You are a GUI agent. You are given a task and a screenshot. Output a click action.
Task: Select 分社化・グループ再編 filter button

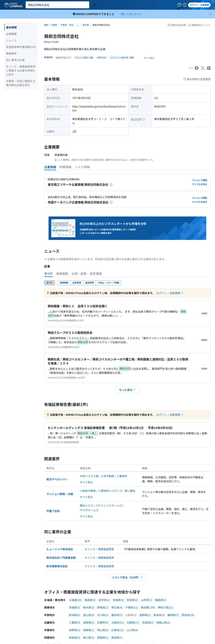[x=108, y=283]
